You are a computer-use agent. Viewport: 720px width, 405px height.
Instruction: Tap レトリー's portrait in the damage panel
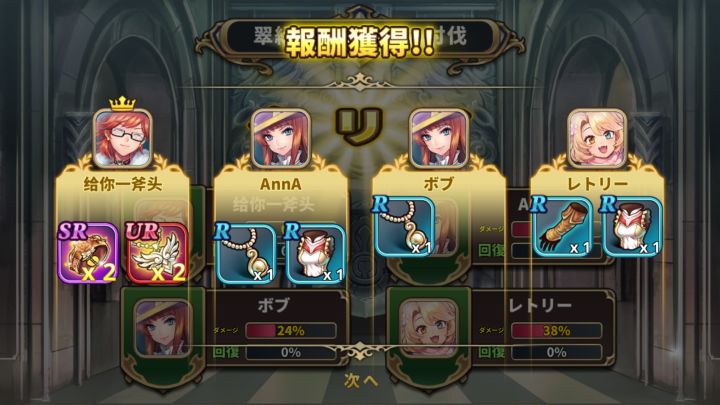[428, 328]
